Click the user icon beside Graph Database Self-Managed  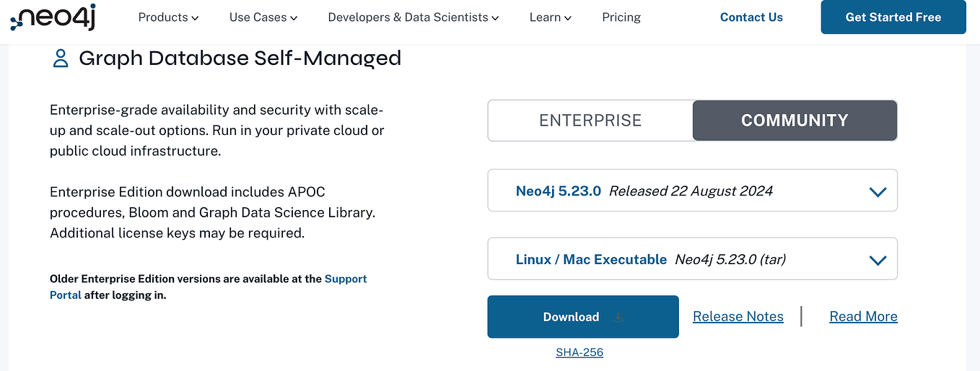[61, 58]
